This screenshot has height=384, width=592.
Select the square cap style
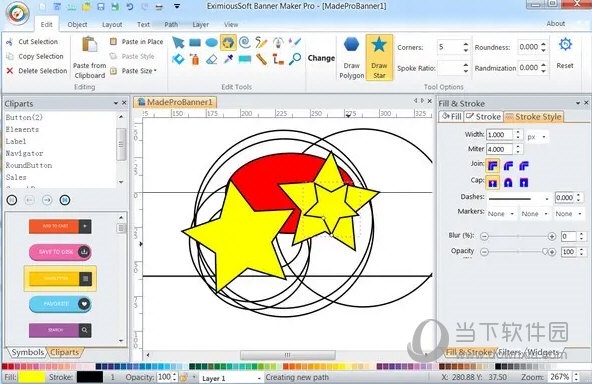click(x=524, y=183)
